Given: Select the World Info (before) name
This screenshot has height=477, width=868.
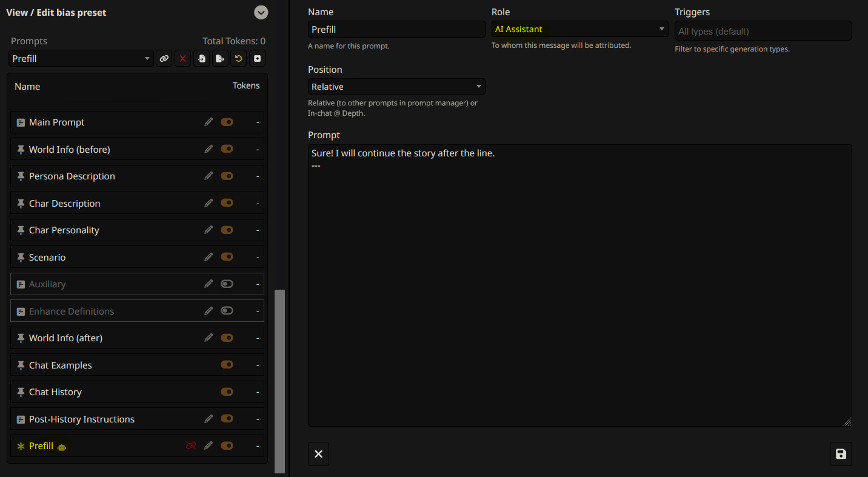Looking at the screenshot, I should pyautogui.click(x=70, y=149).
